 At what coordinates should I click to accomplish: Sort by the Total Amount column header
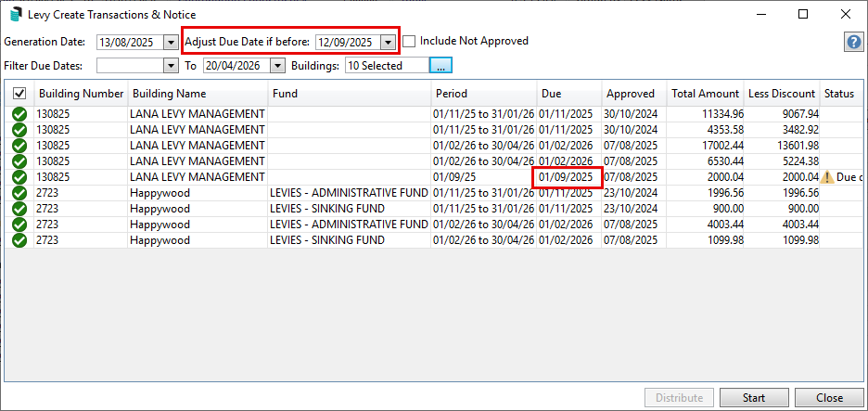pyautogui.click(x=705, y=94)
